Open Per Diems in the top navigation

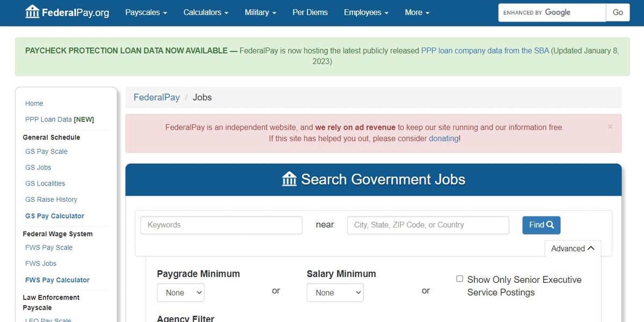click(310, 12)
